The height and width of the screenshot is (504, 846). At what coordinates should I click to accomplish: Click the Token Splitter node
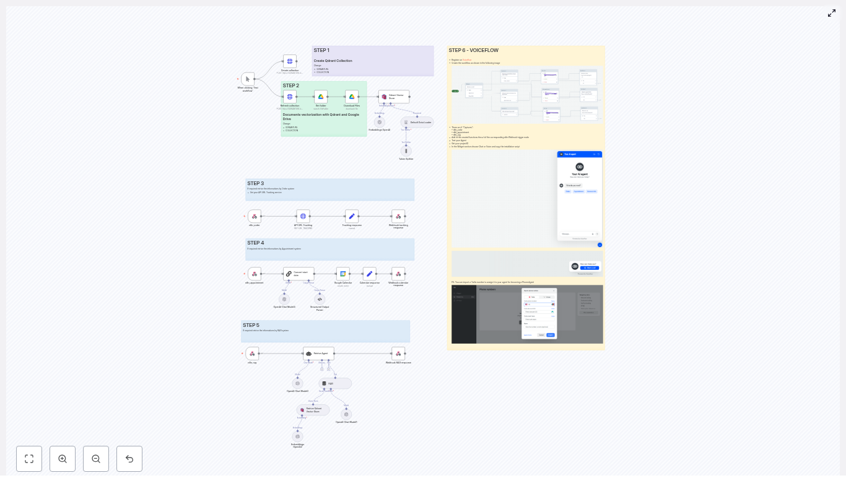click(x=406, y=150)
